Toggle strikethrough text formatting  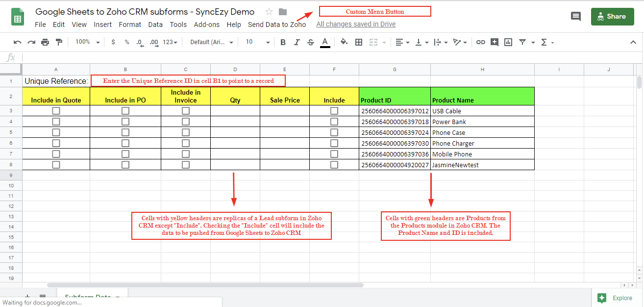point(310,42)
